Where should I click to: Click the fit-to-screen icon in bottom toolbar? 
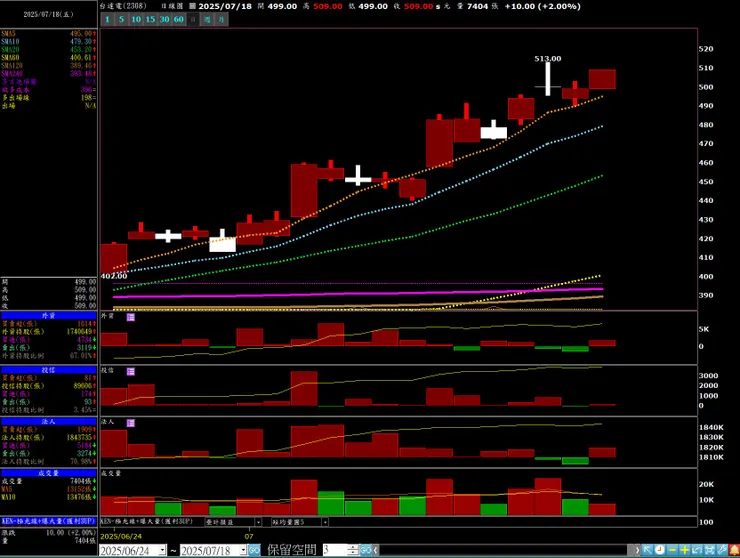click(x=709, y=550)
